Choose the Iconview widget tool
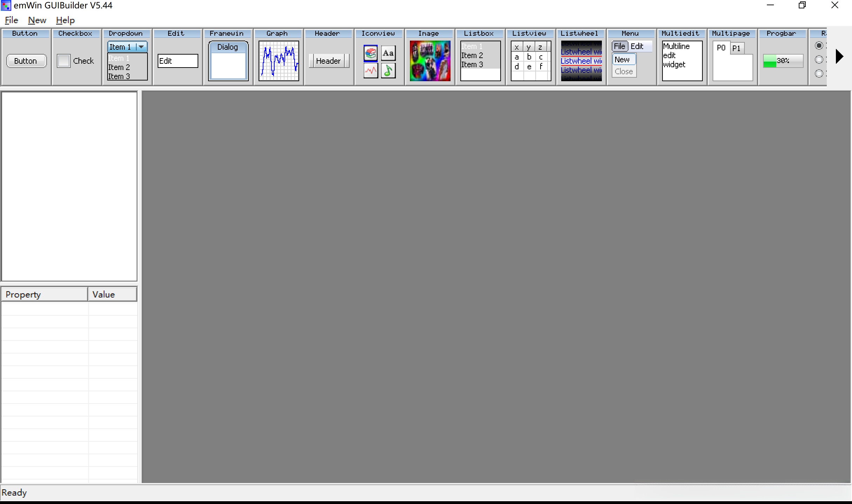The image size is (852, 504). (x=379, y=62)
